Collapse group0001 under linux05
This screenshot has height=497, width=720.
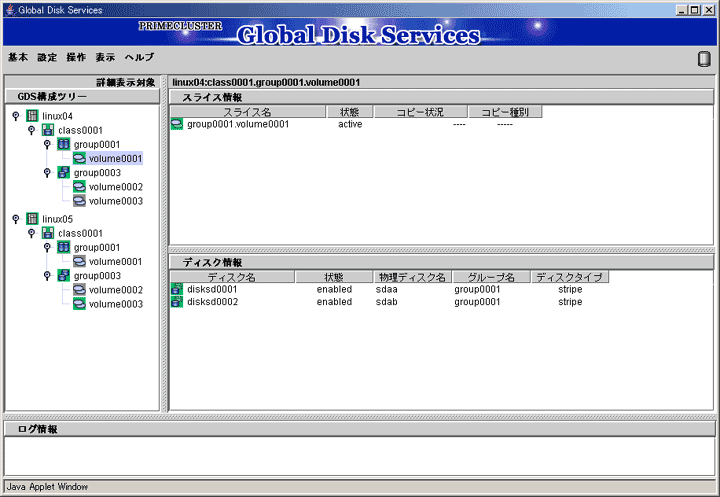point(47,247)
